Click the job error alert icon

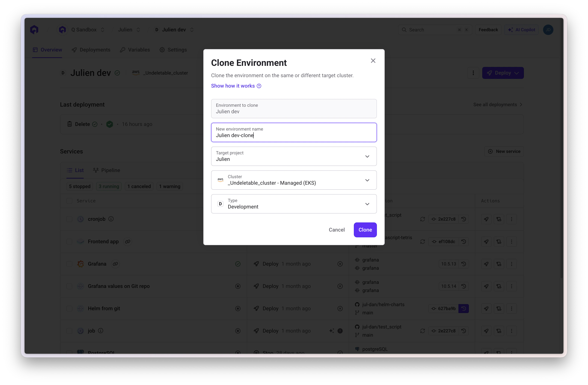[340, 331]
